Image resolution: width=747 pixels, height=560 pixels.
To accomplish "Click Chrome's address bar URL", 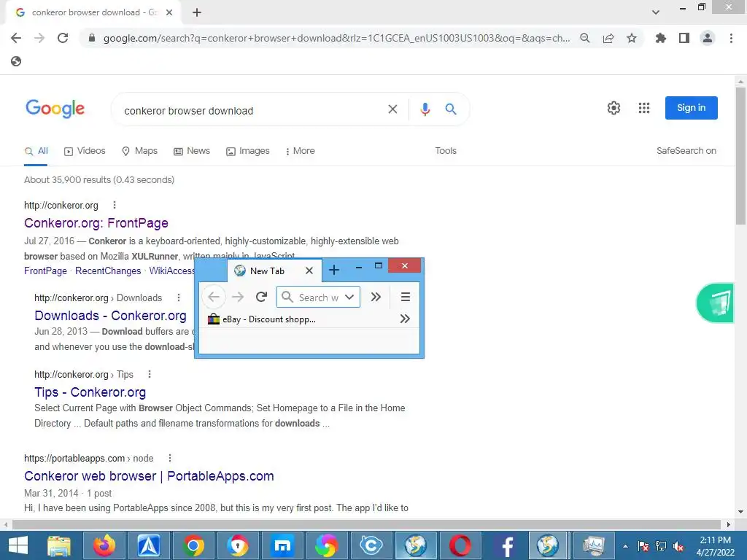I will click(x=336, y=38).
